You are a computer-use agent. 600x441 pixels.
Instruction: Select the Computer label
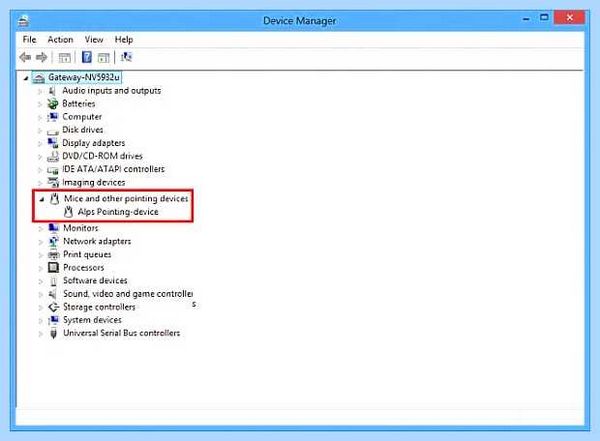tap(82, 116)
